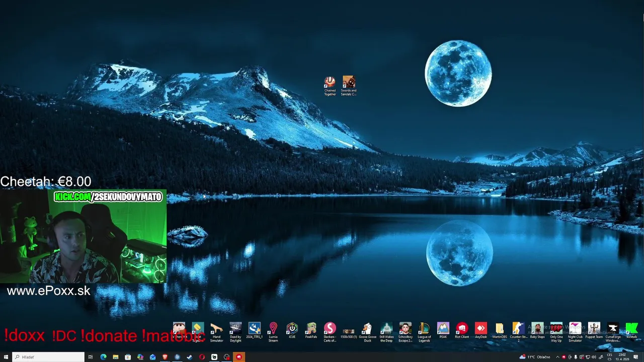Open Opera browser from the taskbar

pos(202,357)
